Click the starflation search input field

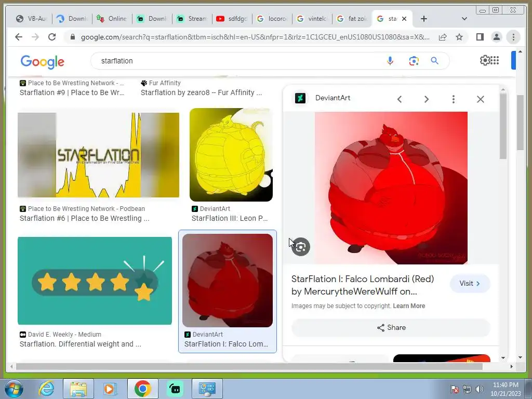pyautogui.click(x=237, y=61)
